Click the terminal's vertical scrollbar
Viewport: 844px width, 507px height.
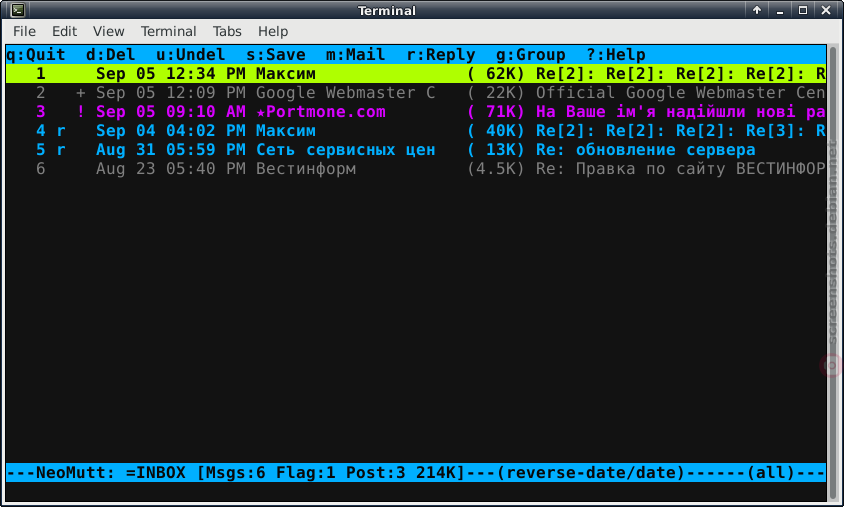tap(833, 272)
